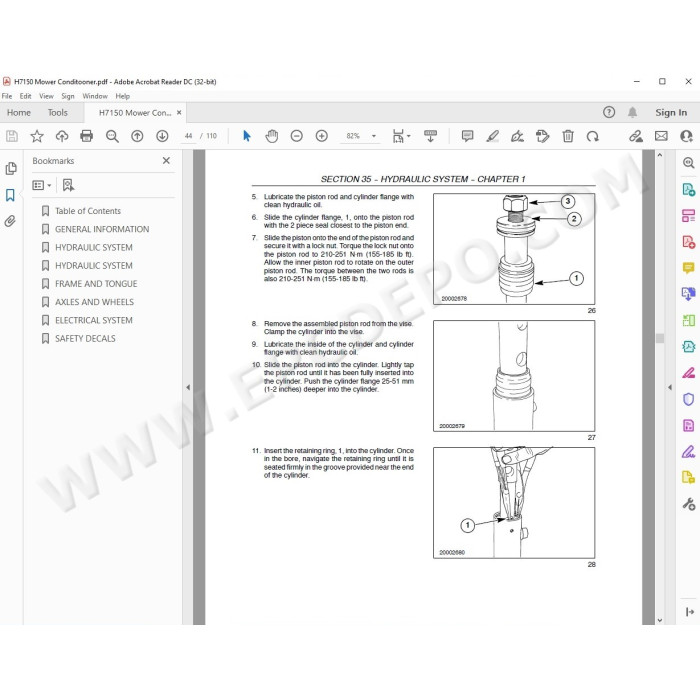Open the right-pane search magnifier tool
This screenshot has height=700, width=700.
(x=688, y=163)
